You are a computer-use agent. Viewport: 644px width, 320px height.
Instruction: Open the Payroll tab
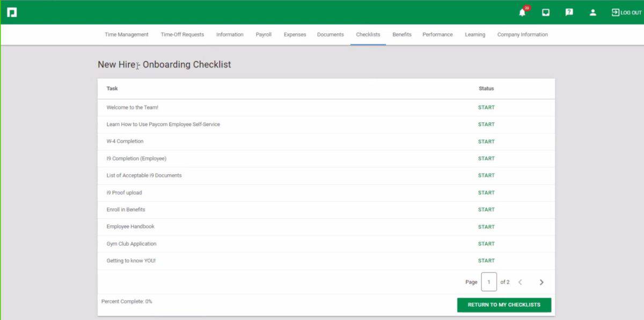[x=264, y=34]
